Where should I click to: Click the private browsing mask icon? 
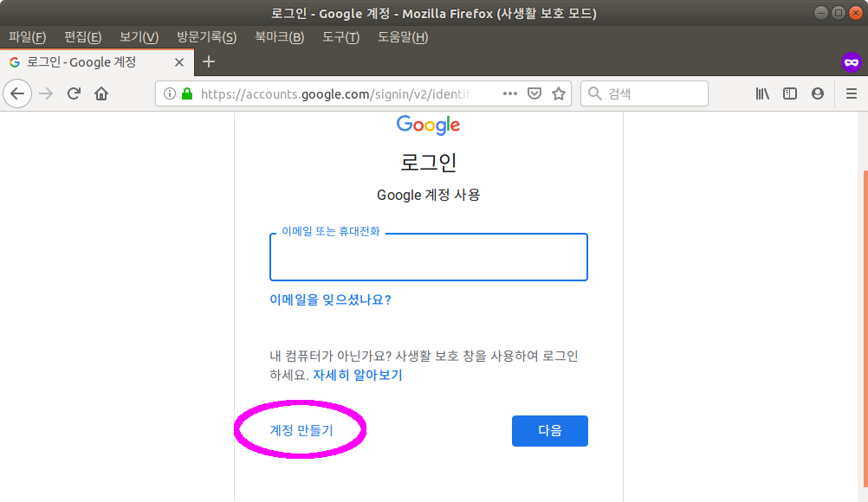(x=852, y=62)
